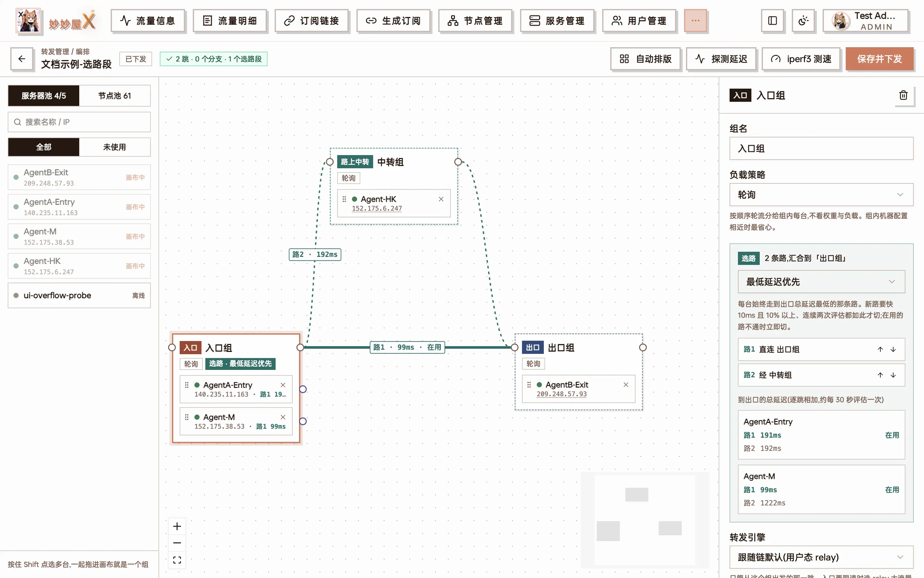Remove Agent-HK from 中转组

pyautogui.click(x=441, y=199)
